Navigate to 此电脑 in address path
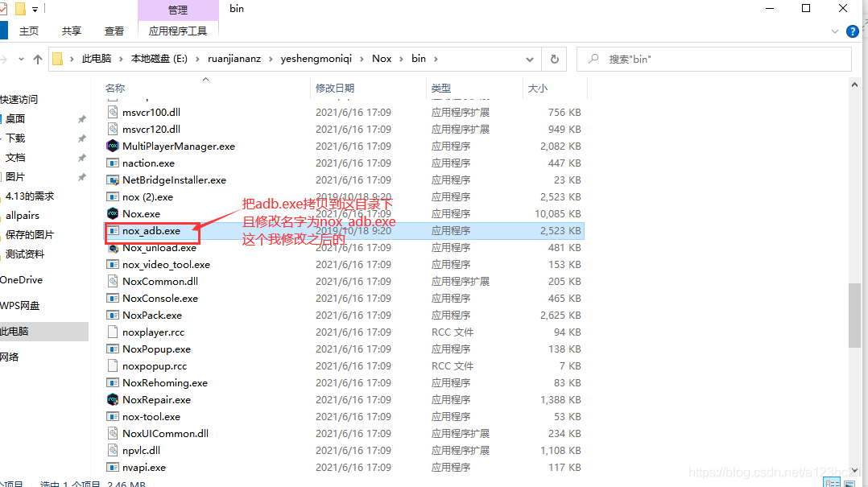The height and width of the screenshot is (487, 868). pos(97,59)
